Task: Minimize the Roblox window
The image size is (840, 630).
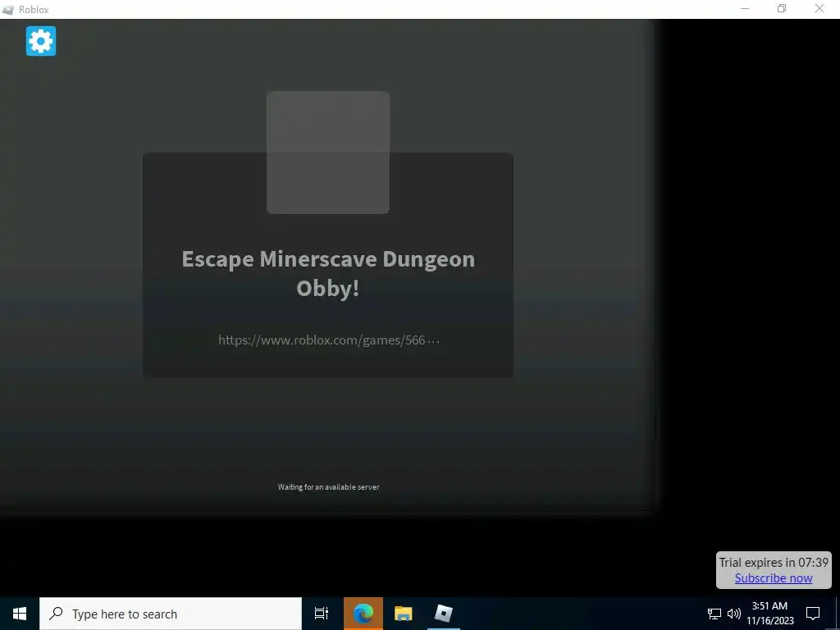Action: click(745, 9)
